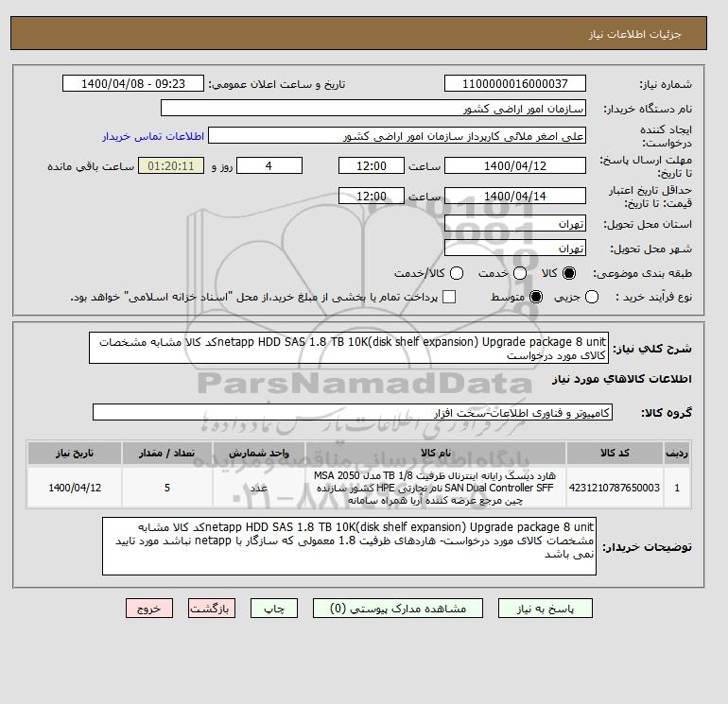Select the خدمت radio button

[520, 273]
